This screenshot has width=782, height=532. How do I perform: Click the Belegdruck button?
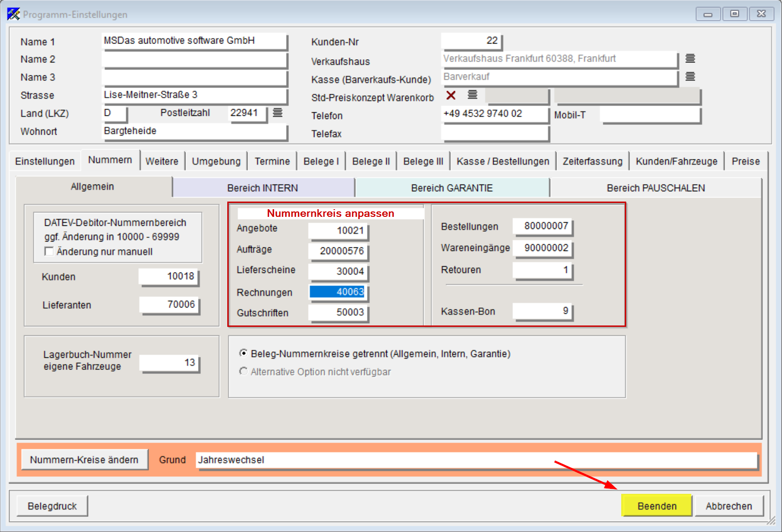pos(52,506)
